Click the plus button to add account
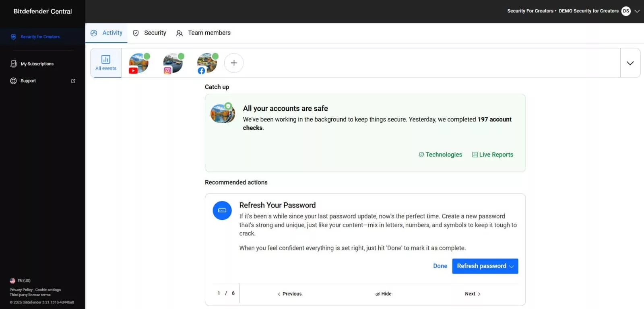Image resolution: width=644 pixels, height=309 pixels. pos(234,63)
